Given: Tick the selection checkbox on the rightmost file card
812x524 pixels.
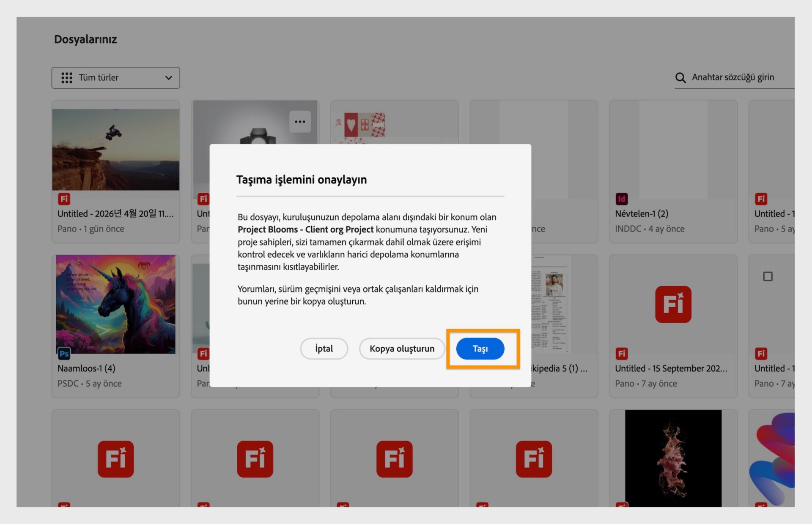Looking at the screenshot, I should [768, 276].
